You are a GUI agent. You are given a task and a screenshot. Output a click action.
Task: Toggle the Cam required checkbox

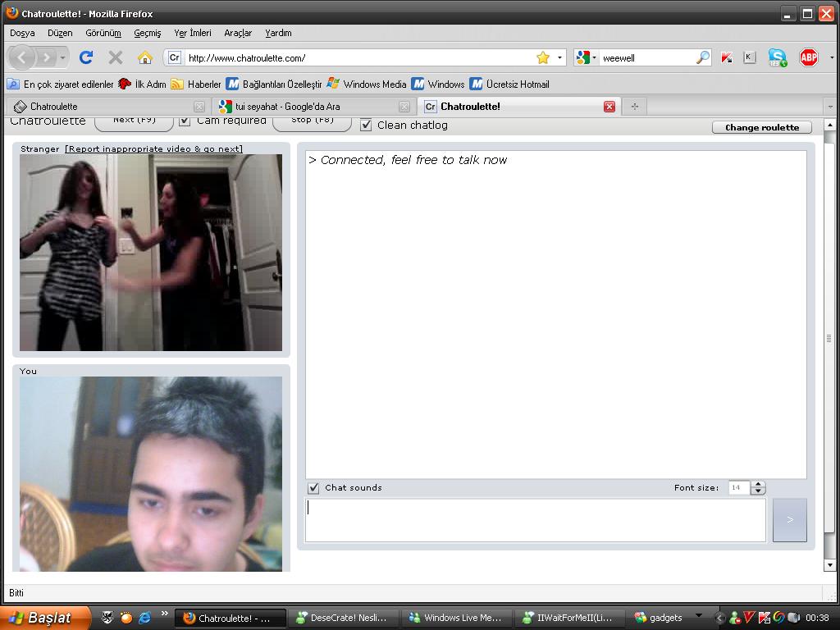[185, 121]
